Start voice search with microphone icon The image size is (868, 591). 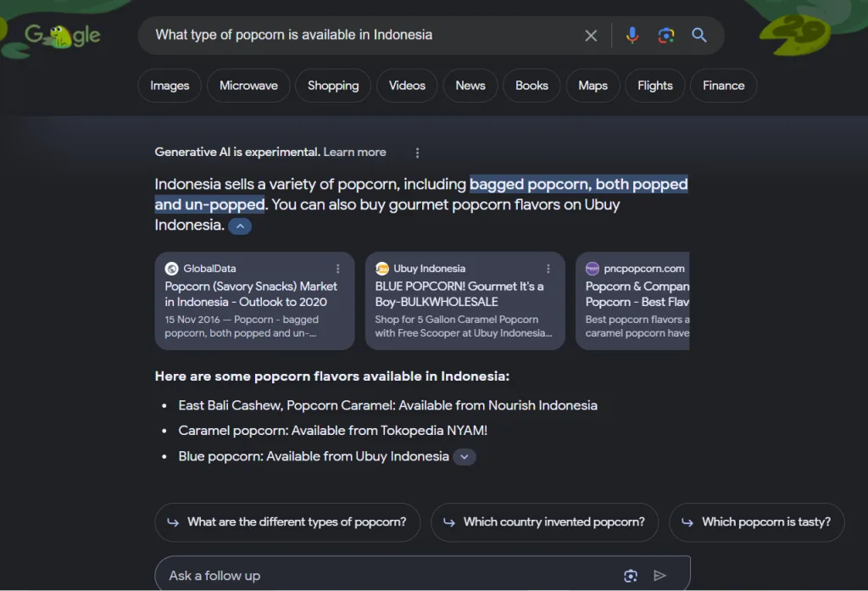pyautogui.click(x=632, y=36)
